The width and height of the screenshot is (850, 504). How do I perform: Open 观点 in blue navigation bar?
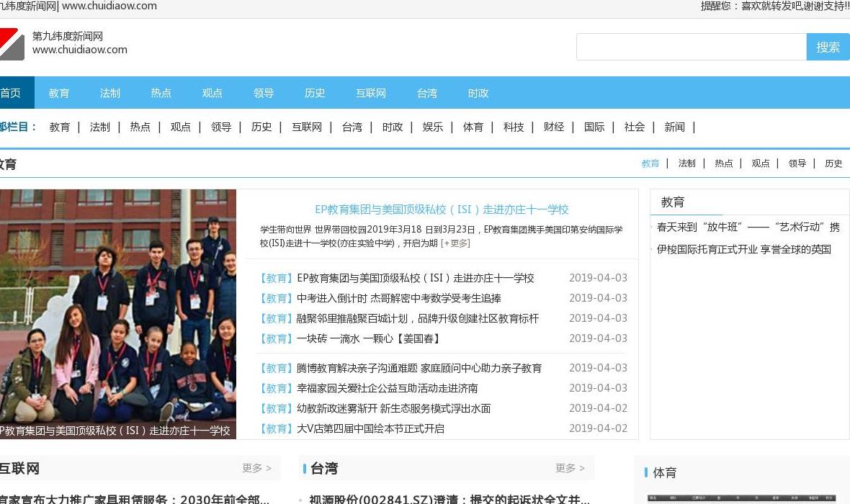click(x=212, y=93)
